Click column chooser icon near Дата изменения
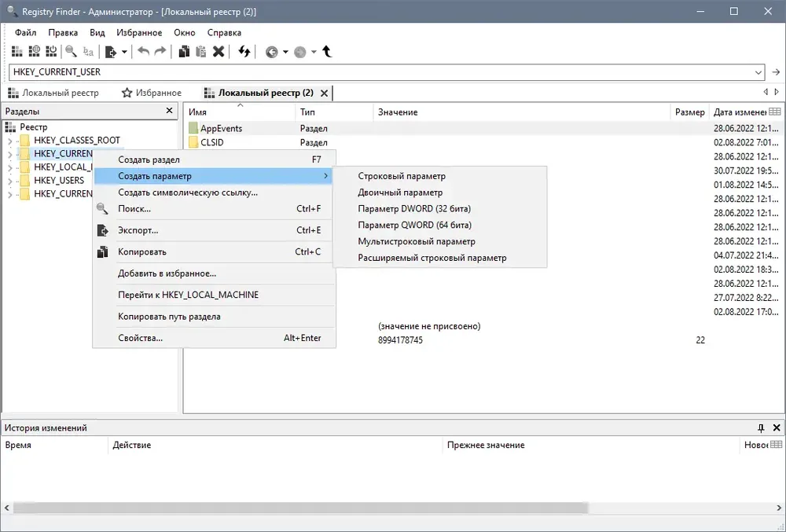Image resolution: width=786 pixels, height=532 pixels. click(774, 112)
